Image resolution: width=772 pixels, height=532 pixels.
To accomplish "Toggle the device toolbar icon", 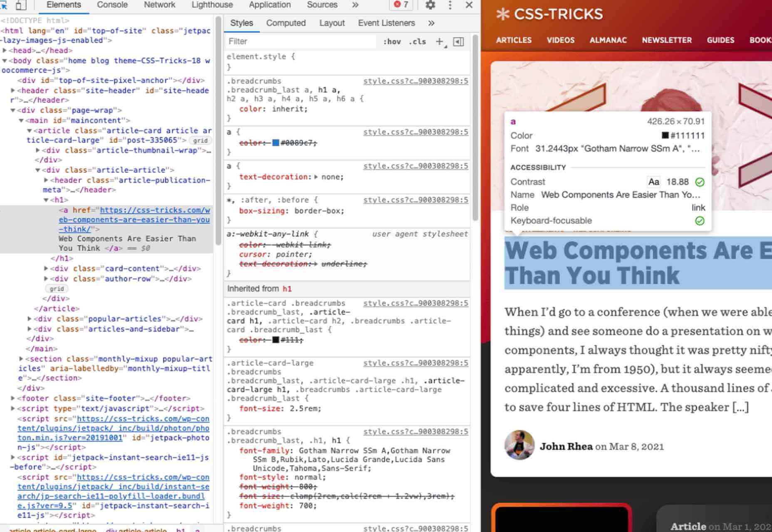I will point(20,5).
